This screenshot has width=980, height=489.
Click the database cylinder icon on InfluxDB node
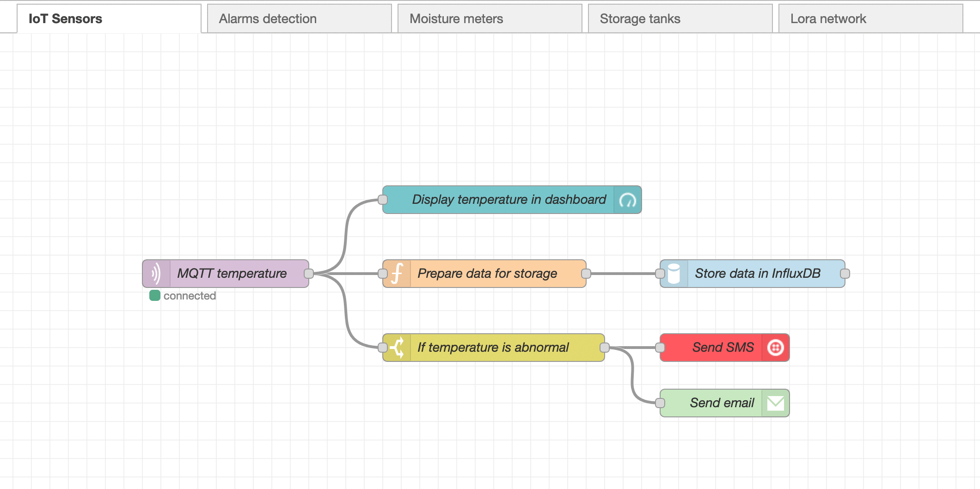tap(674, 274)
